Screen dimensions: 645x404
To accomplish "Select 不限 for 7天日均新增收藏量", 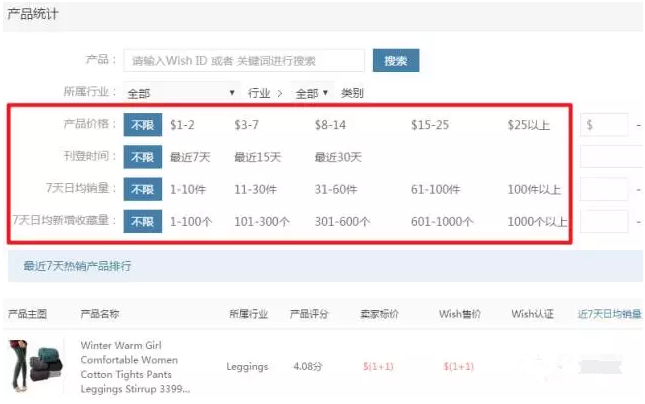I will (143, 221).
